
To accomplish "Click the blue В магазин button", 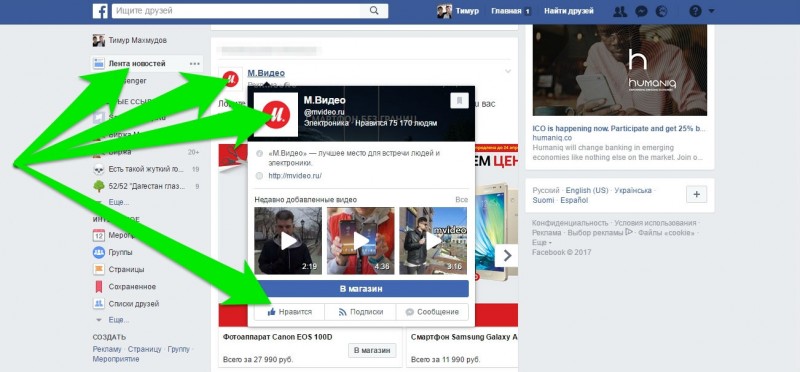I will [x=361, y=289].
